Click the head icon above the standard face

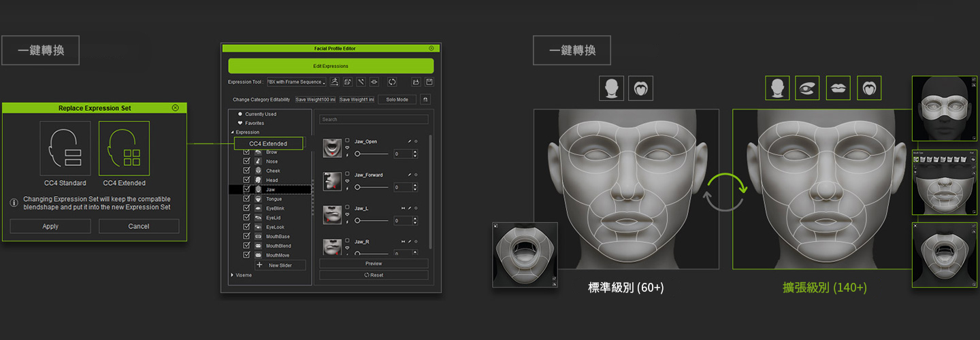[x=611, y=88]
